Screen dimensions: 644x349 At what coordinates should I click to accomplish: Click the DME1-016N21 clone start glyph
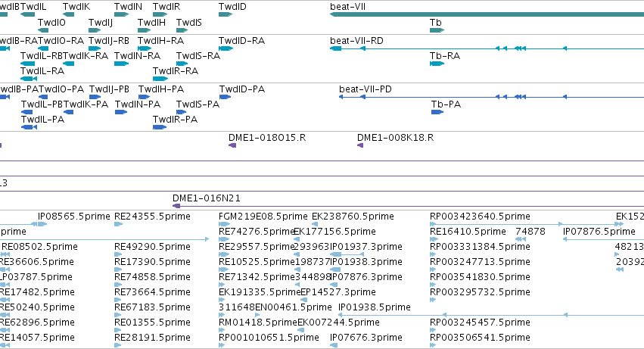click(176, 206)
